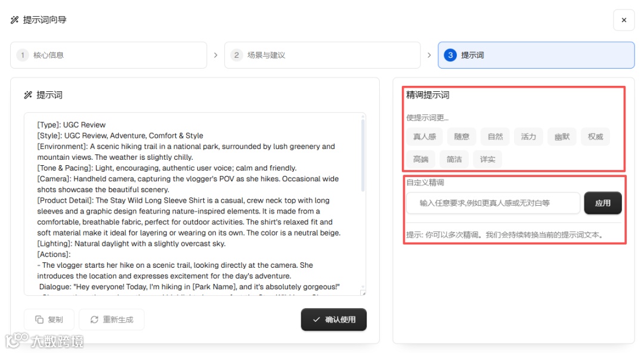The image size is (644, 353).
Task: Apply the 真人感 refinement tag
Action: point(425,137)
